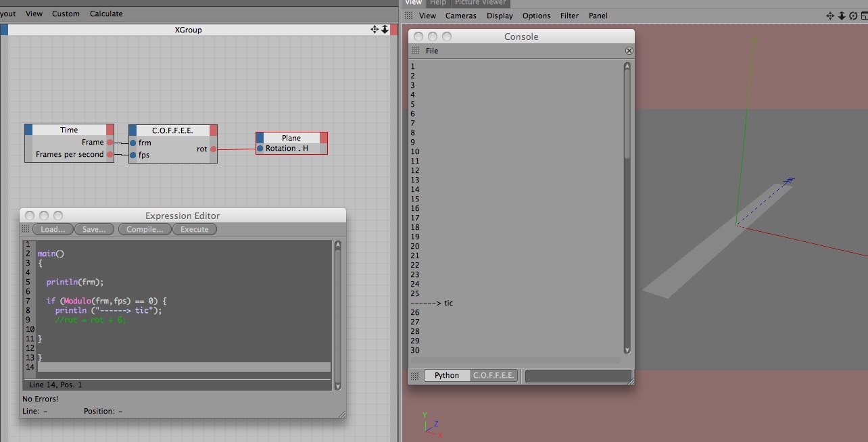Click the Expression Editor resize grip corner
Viewport: 868px width, 442px height.
click(x=341, y=414)
